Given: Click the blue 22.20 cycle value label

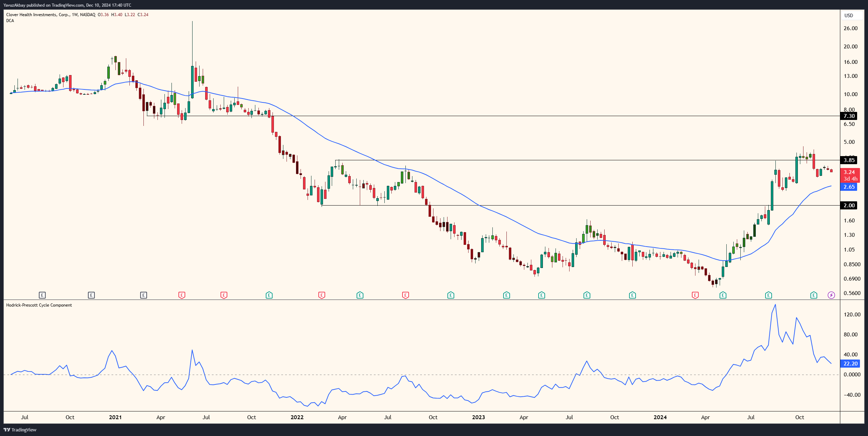Looking at the screenshot, I should tap(850, 364).
